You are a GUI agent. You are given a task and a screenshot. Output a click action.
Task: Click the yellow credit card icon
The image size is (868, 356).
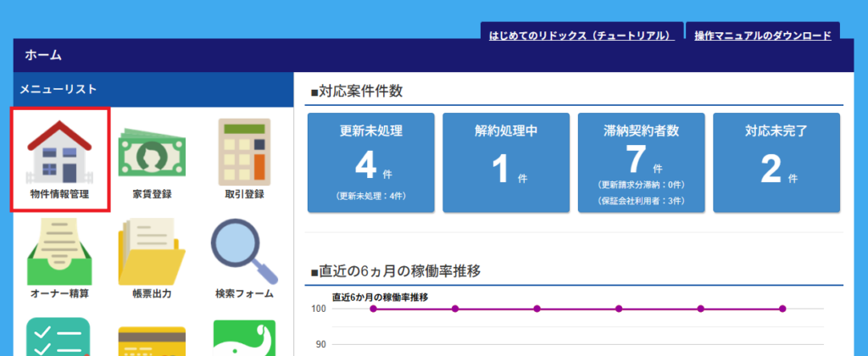coord(152,339)
